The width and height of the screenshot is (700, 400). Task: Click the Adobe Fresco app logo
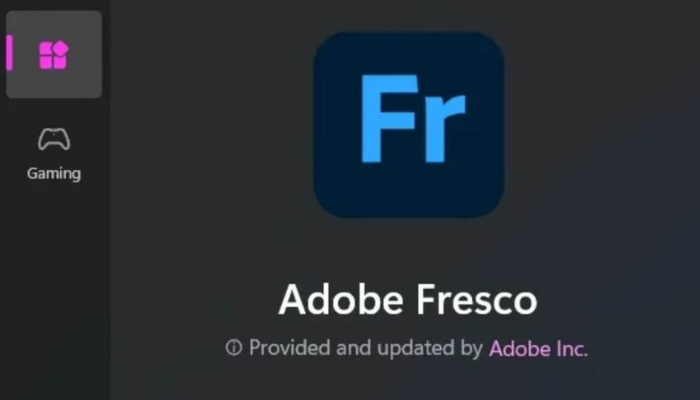coord(409,125)
